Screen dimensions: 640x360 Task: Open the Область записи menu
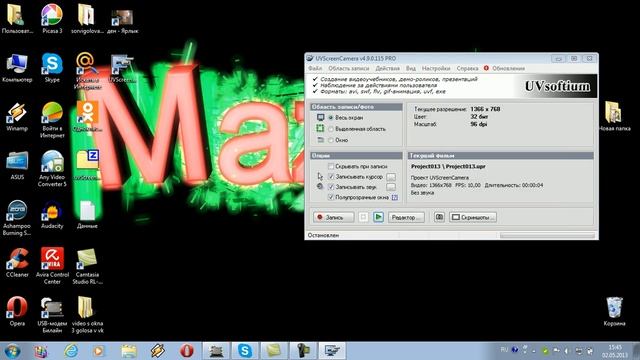[x=349, y=68]
